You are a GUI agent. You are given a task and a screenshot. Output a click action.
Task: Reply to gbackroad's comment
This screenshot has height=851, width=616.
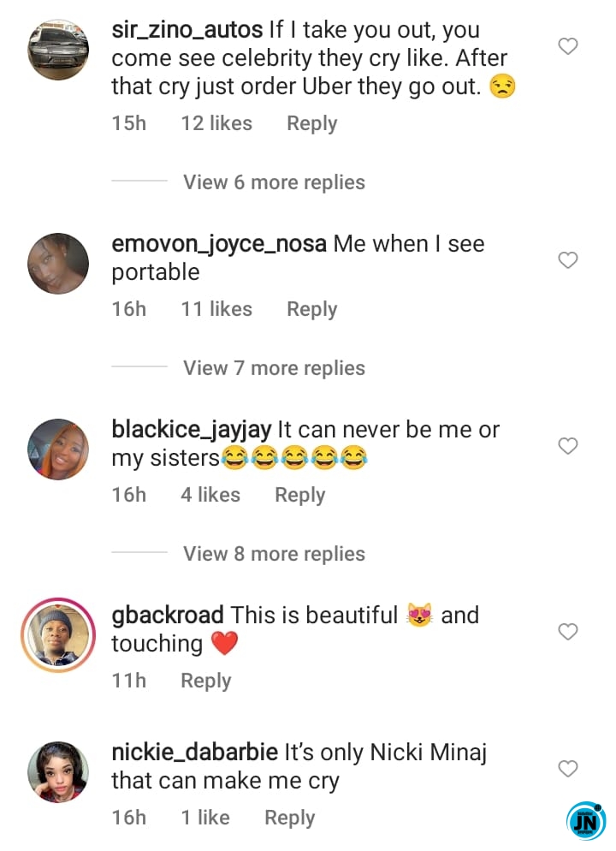(205, 681)
